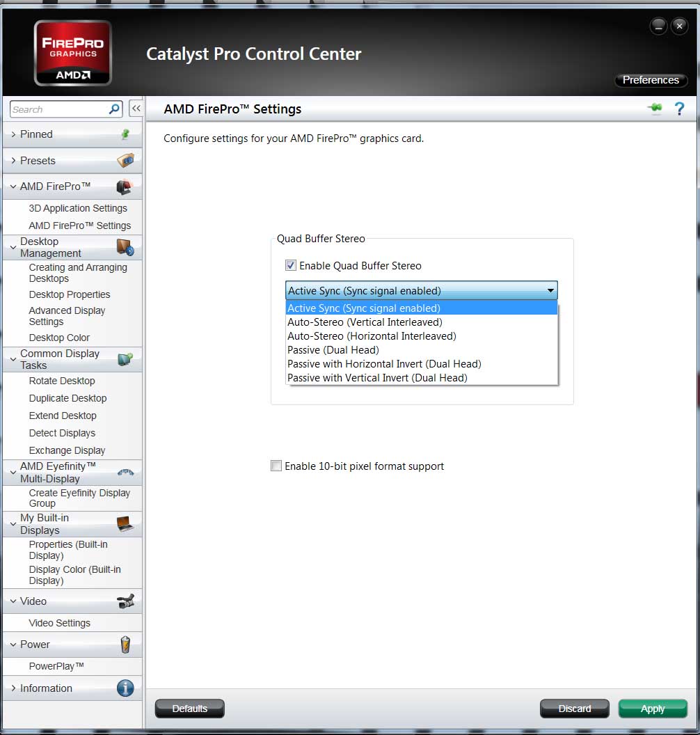Open Advanced Display Settings
Screen dimensions: 700x735
coord(67,316)
